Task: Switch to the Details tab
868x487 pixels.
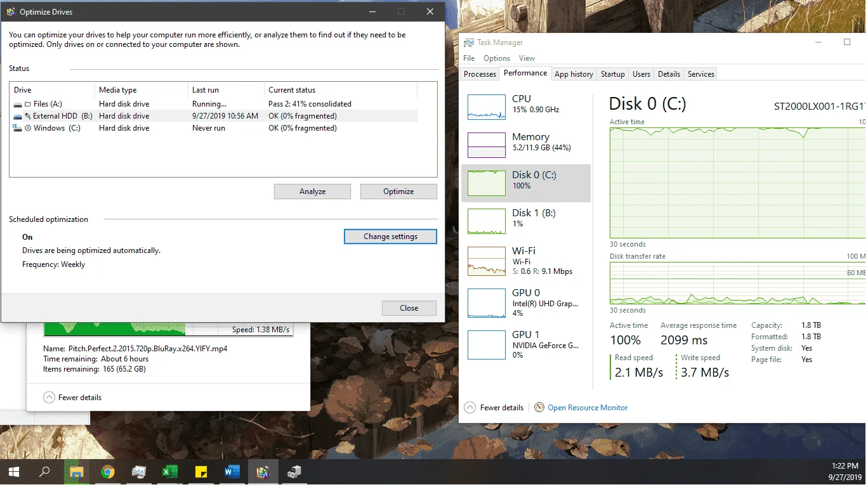Action: [x=669, y=74]
